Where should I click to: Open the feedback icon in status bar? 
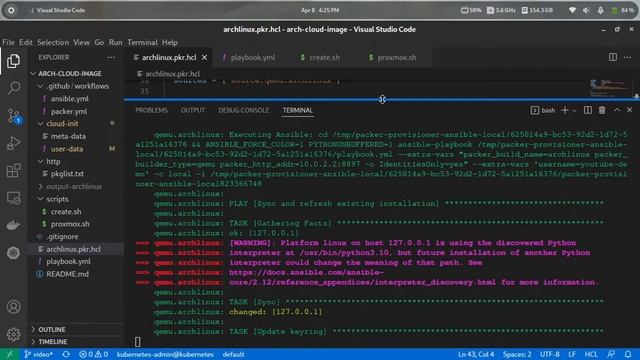pyautogui.click(x=611, y=354)
